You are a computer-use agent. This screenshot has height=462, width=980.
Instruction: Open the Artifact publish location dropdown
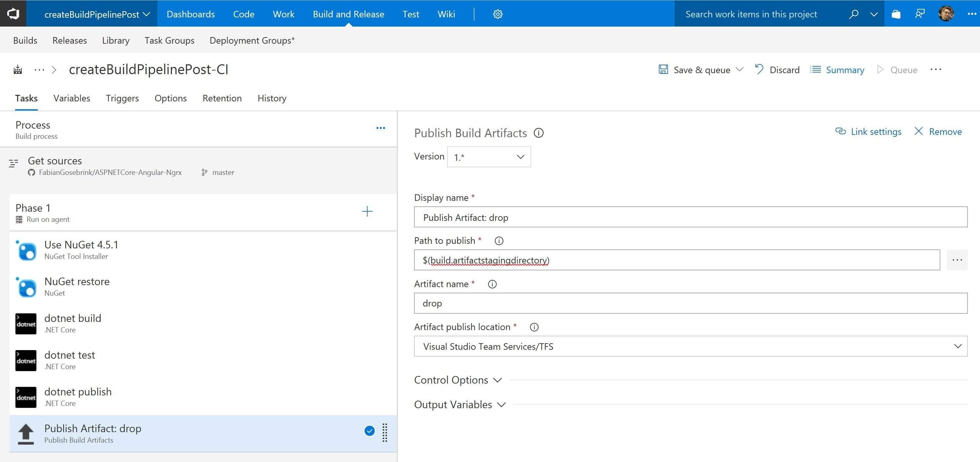tap(691, 346)
